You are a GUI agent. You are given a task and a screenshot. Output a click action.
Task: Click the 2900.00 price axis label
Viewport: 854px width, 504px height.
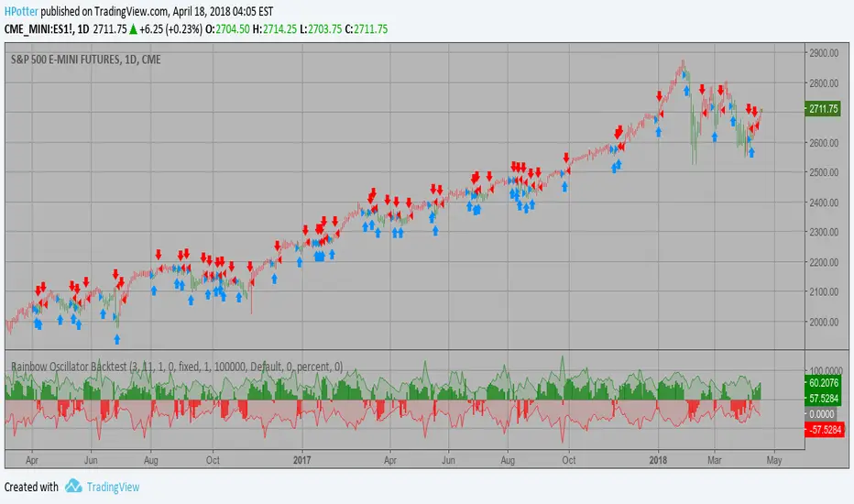[x=824, y=53]
